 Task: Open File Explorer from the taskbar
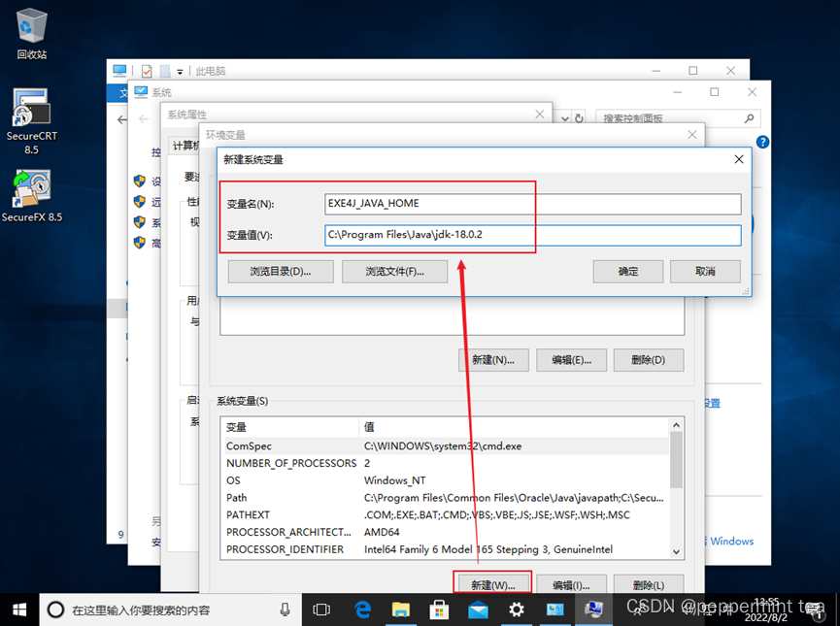point(400,610)
